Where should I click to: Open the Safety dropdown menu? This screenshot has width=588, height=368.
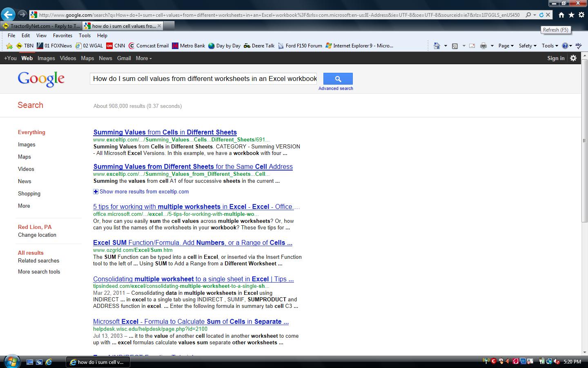pyautogui.click(x=527, y=46)
